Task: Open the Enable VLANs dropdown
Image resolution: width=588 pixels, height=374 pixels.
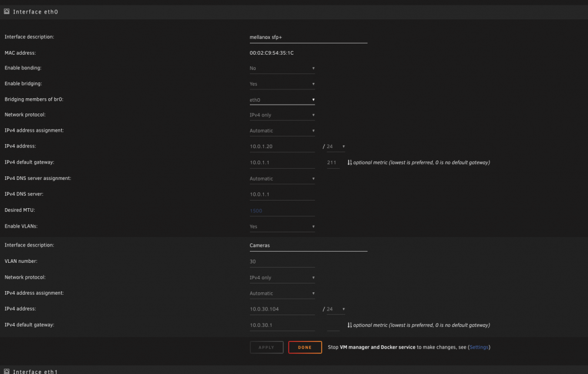Action: tap(282, 226)
